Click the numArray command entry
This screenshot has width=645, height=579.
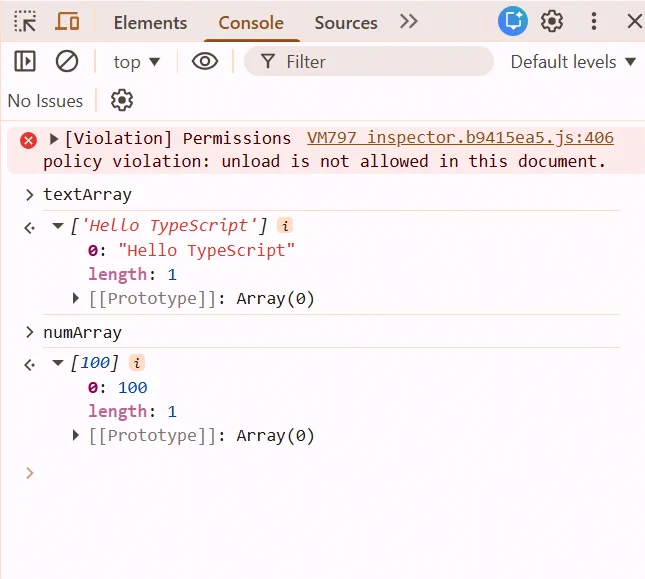pos(83,332)
